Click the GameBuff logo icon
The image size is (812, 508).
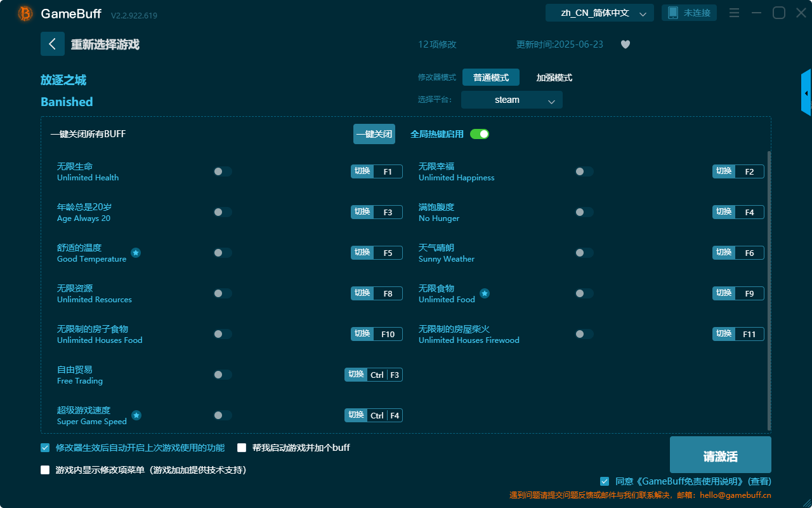(x=24, y=13)
